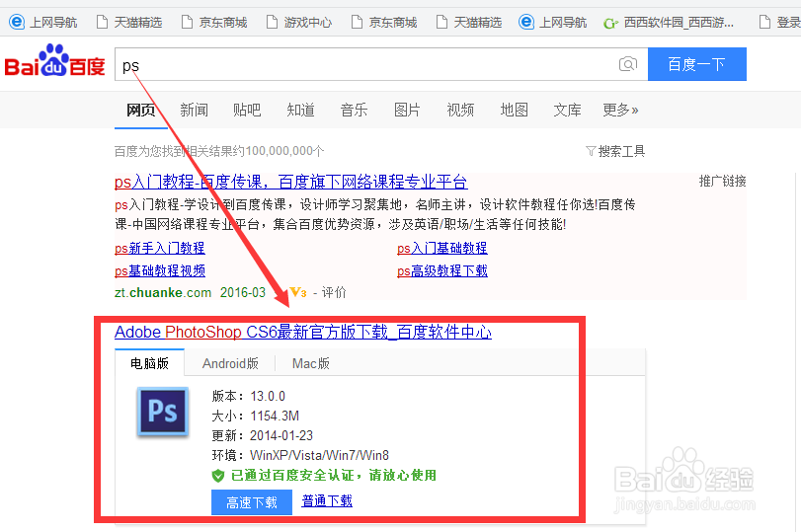Screen dimensions: 801x532
Task: Switch to the 新闻 tab
Action: pos(195,110)
